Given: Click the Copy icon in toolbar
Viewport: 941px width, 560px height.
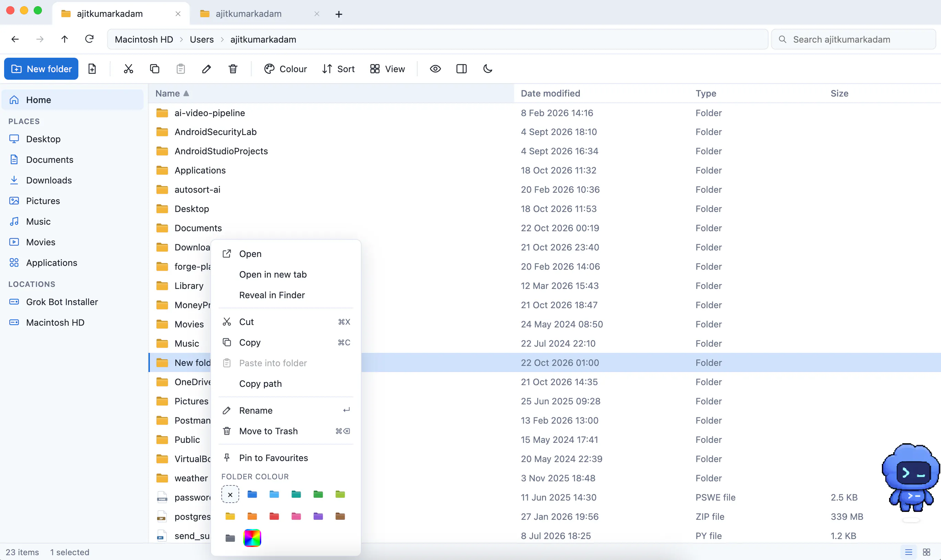Looking at the screenshot, I should coord(154,69).
